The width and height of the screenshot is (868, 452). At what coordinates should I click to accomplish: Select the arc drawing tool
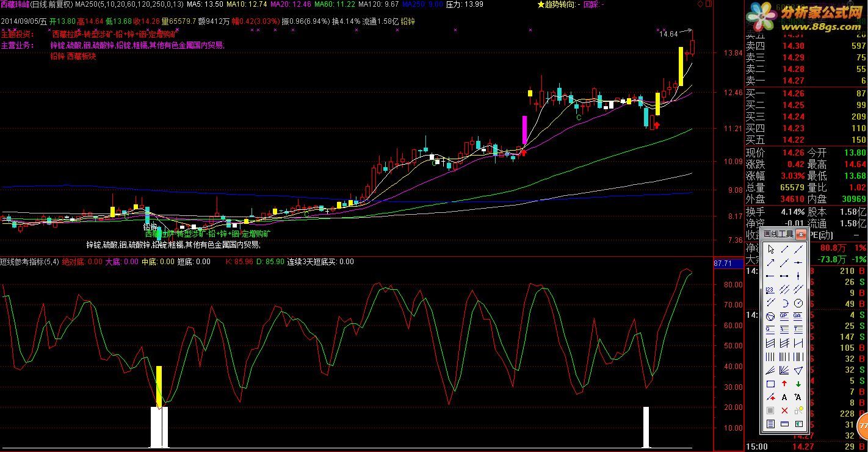[x=784, y=303]
